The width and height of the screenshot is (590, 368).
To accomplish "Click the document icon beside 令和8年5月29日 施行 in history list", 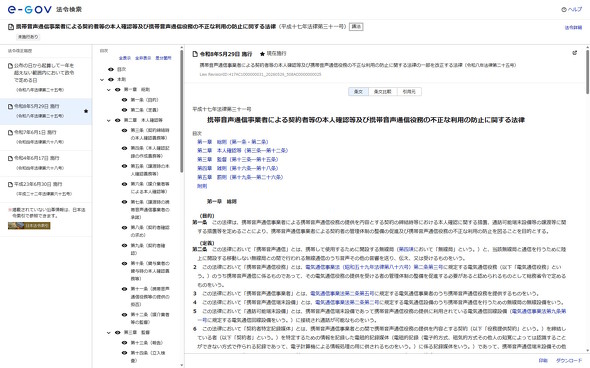I will pyautogui.click(x=11, y=106).
